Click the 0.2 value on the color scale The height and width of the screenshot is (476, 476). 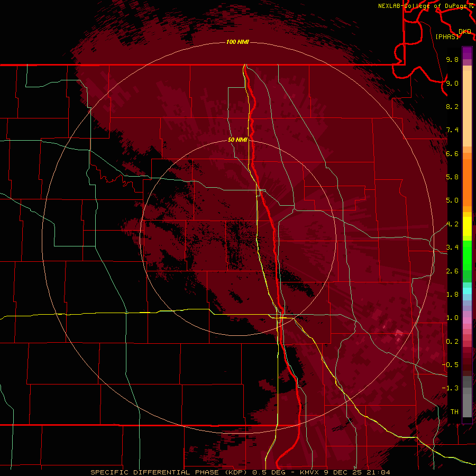452,342
